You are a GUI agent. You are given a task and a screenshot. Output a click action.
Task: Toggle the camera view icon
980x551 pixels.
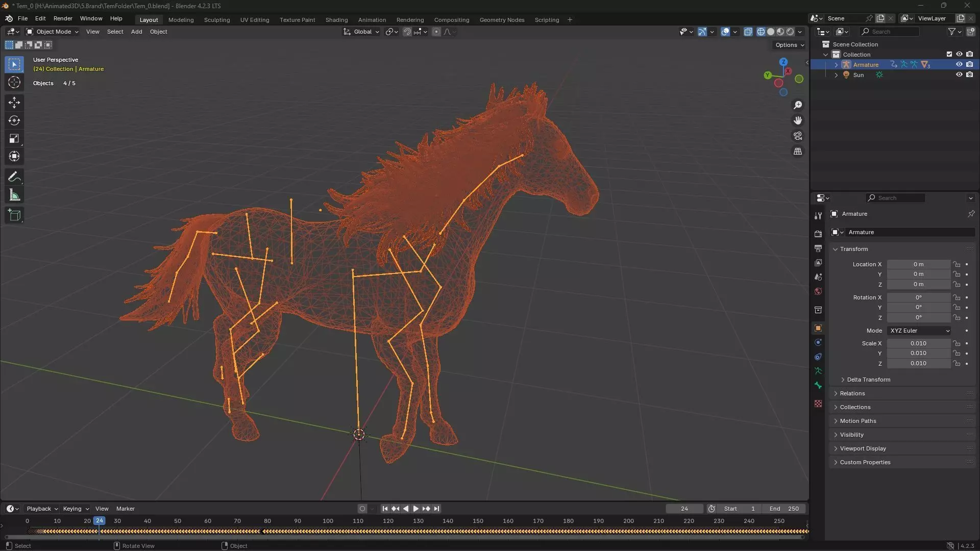798,136
